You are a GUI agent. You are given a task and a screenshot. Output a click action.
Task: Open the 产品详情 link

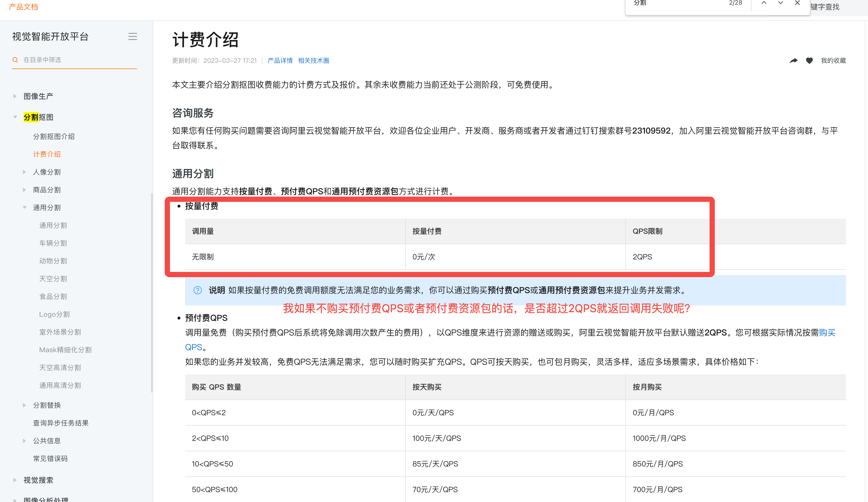[280, 61]
